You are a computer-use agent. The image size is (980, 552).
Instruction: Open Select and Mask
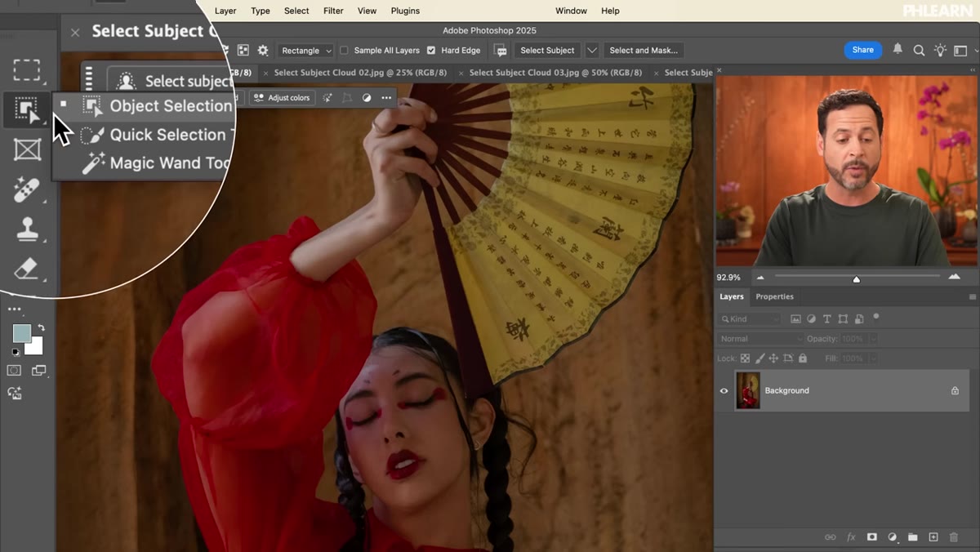tap(644, 51)
